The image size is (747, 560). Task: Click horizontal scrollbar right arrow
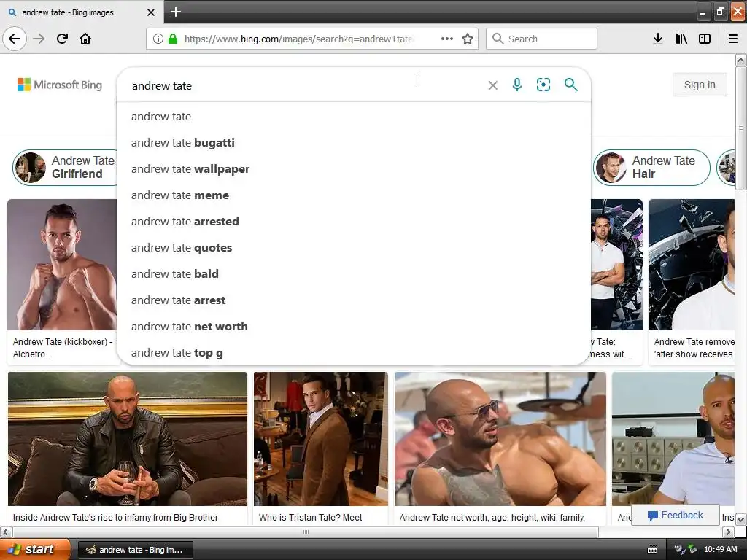pos(728,532)
